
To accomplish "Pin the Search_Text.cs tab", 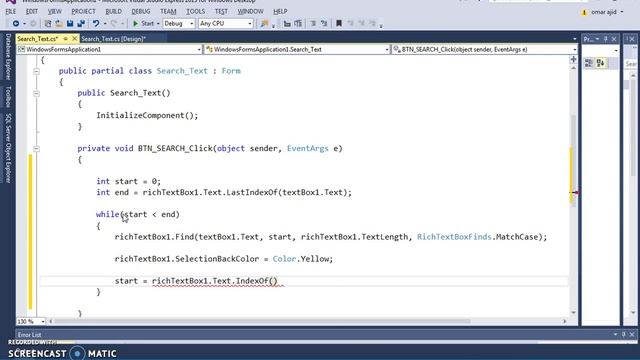I will pyautogui.click(x=65, y=39).
